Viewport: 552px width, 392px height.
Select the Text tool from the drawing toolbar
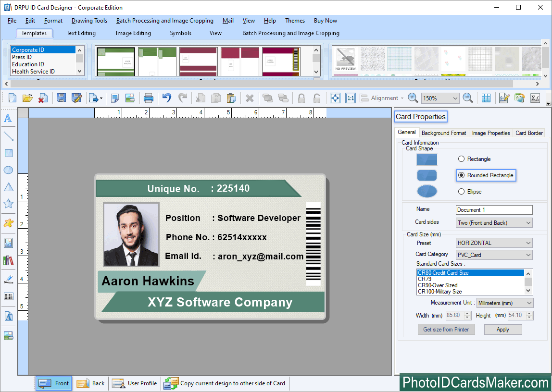click(8, 118)
